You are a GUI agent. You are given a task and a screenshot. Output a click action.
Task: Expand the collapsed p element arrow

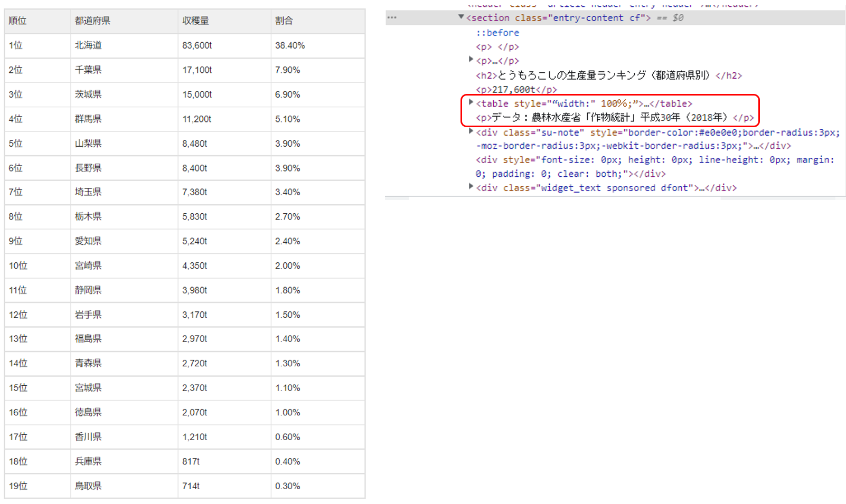pyautogui.click(x=471, y=59)
